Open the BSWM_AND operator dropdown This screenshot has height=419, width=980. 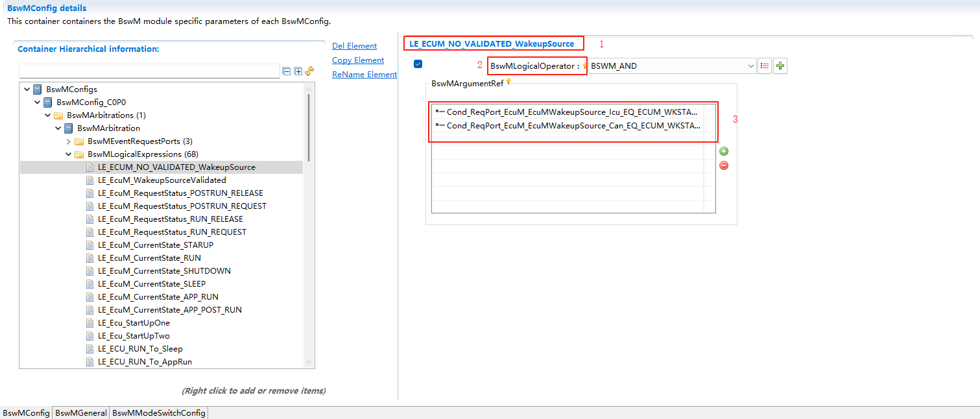click(750, 66)
